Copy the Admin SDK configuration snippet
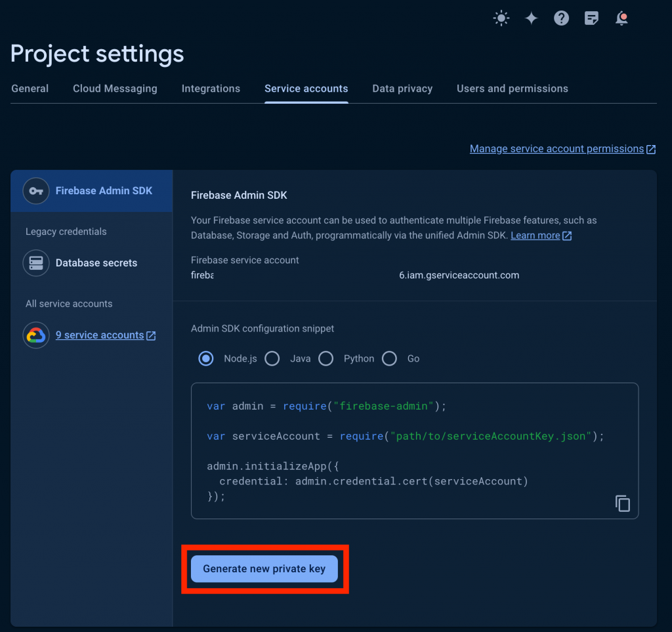Image resolution: width=672 pixels, height=632 pixels. tap(622, 503)
